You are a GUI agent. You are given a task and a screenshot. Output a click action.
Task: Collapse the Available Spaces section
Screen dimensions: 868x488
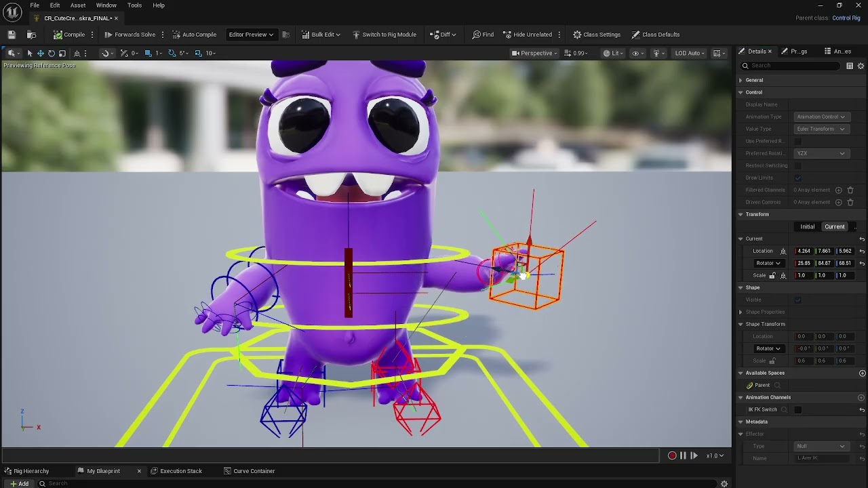tap(741, 373)
